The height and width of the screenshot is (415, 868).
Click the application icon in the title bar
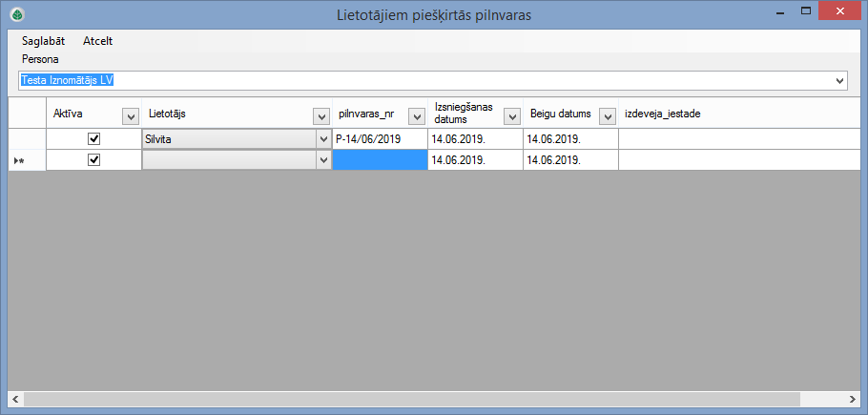(x=17, y=15)
